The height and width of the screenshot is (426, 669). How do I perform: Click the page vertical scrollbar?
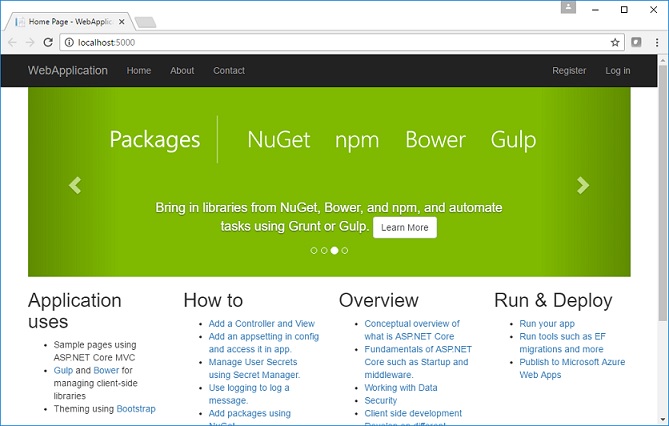click(662, 200)
